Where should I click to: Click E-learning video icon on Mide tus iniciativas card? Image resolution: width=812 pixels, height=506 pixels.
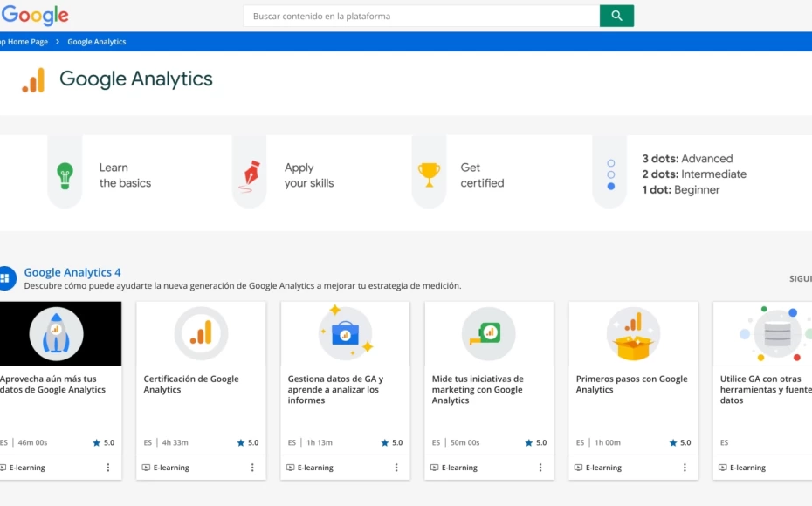click(x=434, y=468)
